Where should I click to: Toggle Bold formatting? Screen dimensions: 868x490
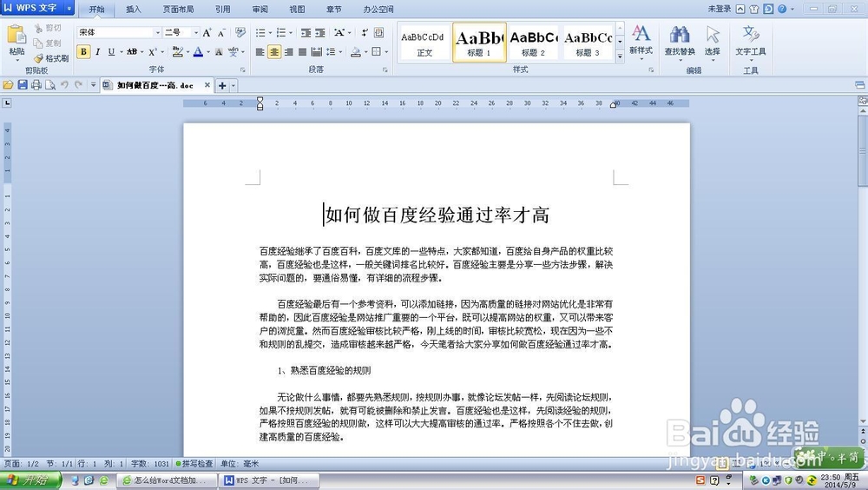(x=83, y=52)
